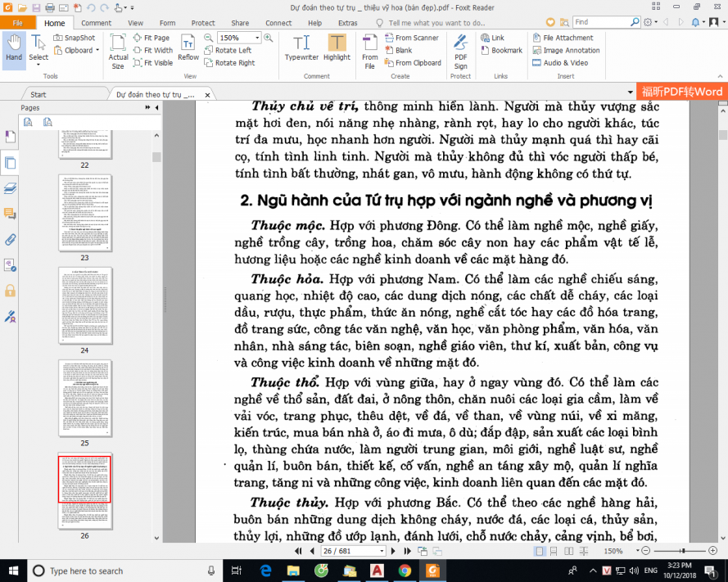Expand the Select tool dropdown arrow
This screenshot has width=728, height=582.
[x=38, y=65]
